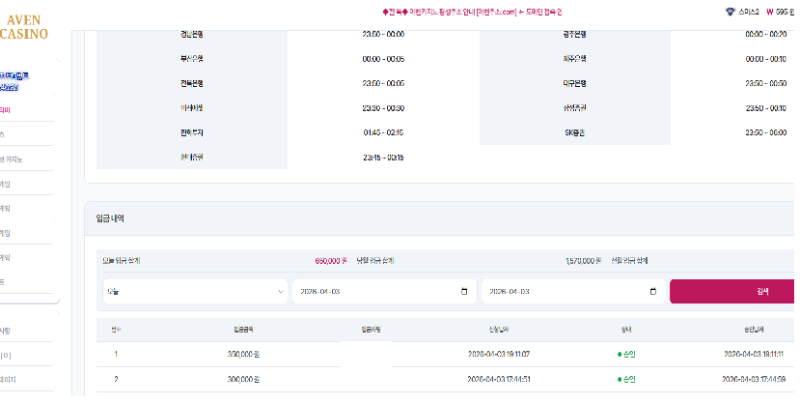The image size is (800, 405).
Task: Click the pink 검색 search button
Action: (x=734, y=292)
